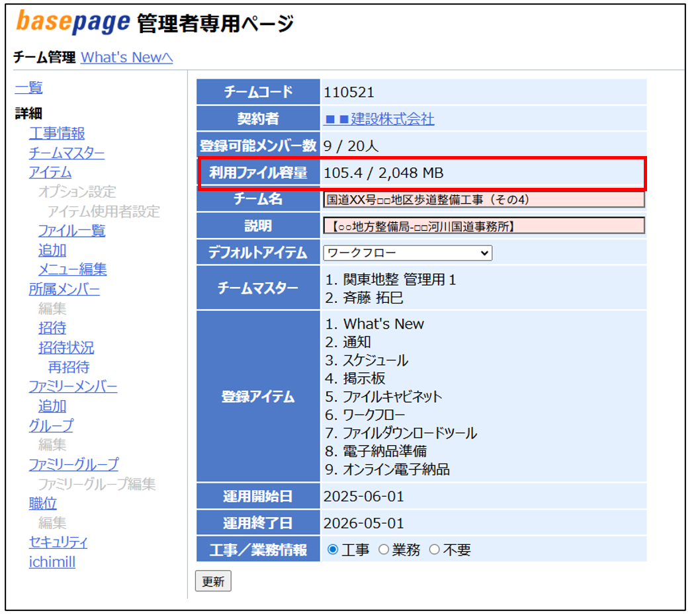
Task: Click the contractor 建設株式会社 link
Action: click(x=378, y=119)
